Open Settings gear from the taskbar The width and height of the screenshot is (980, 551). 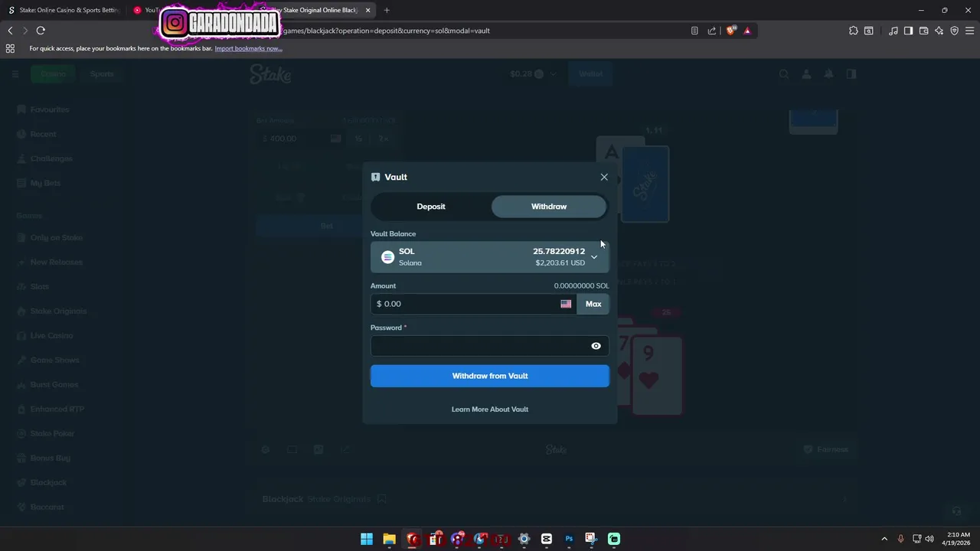pos(524,539)
